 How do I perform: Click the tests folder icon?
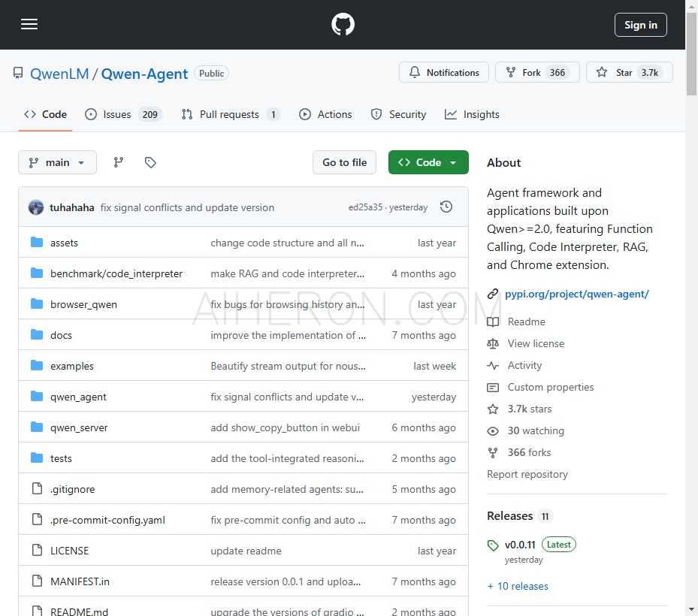(x=37, y=457)
